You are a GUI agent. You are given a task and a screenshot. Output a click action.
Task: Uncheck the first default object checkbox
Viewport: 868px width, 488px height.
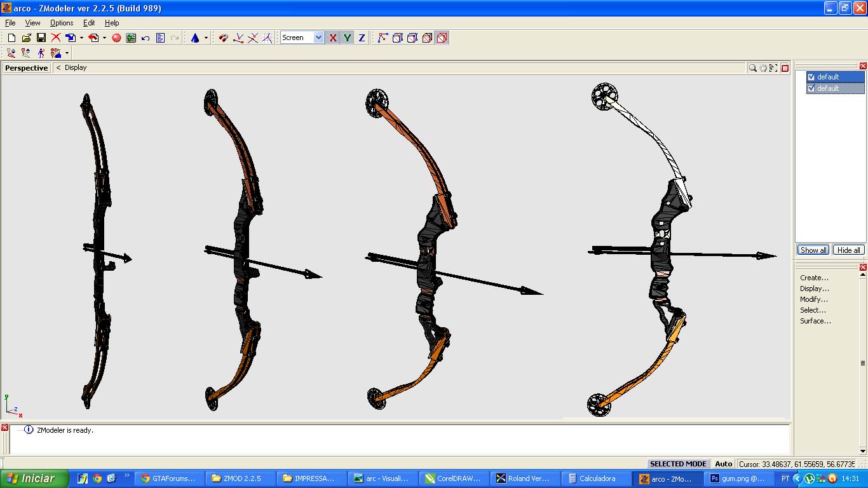point(811,77)
